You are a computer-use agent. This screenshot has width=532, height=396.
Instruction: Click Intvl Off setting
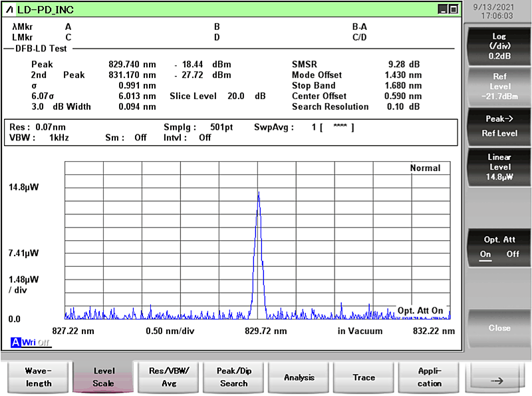[188, 138]
